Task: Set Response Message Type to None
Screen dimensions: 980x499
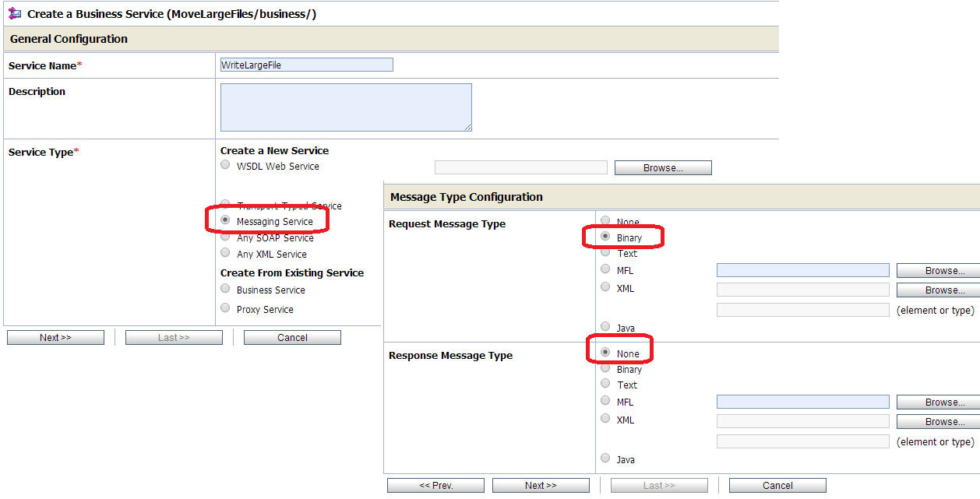Action: (x=605, y=352)
